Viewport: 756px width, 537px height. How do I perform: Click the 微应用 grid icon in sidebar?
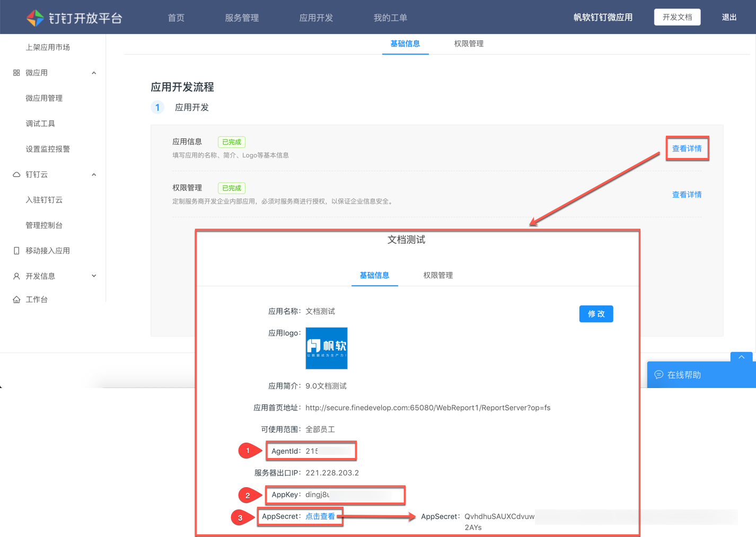(16, 73)
